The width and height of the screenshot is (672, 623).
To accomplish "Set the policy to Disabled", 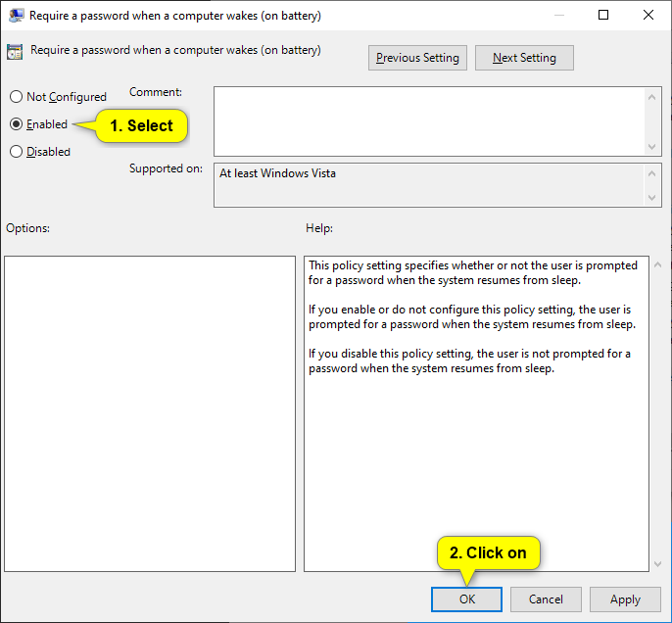I will click(16, 152).
